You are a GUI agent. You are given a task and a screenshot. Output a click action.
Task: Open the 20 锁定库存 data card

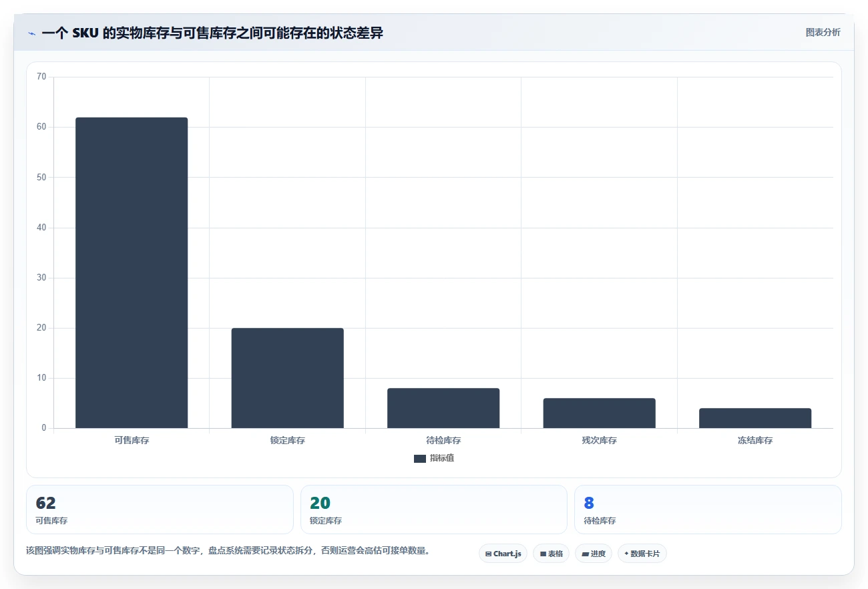(x=434, y=510)
